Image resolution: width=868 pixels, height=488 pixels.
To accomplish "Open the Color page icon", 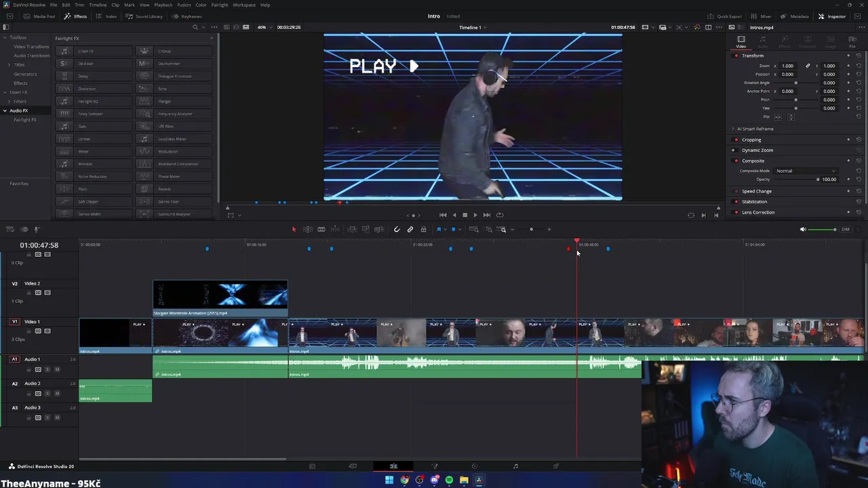I will tap(475, 466).
